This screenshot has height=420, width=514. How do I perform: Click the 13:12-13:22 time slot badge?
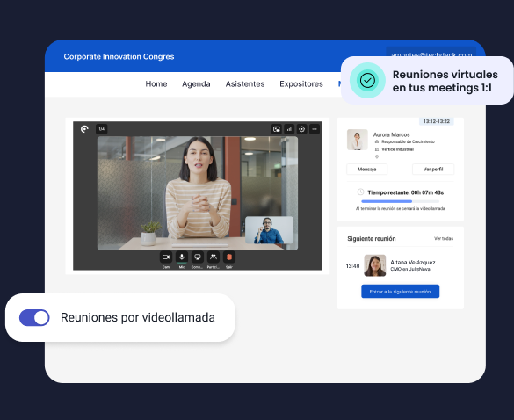coord(437,121)
